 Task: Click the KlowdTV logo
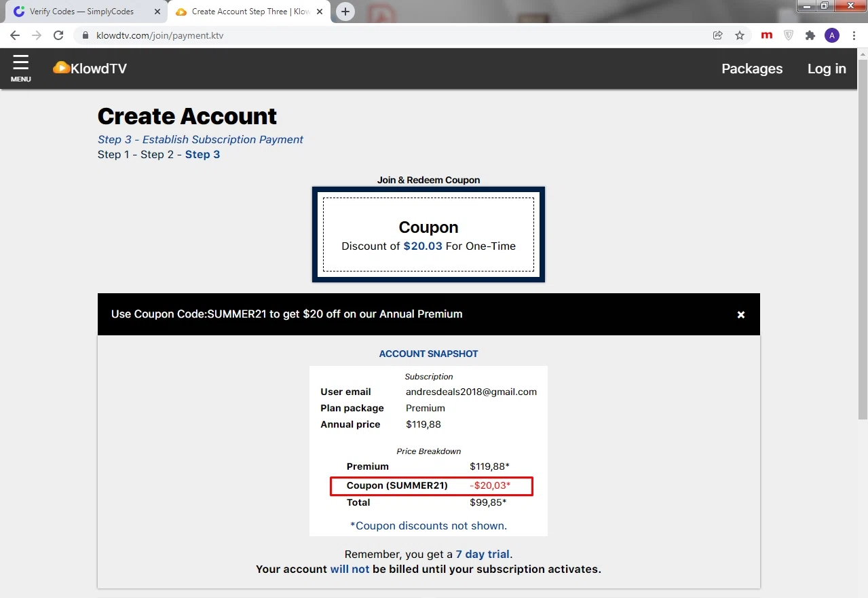(90, 68)
